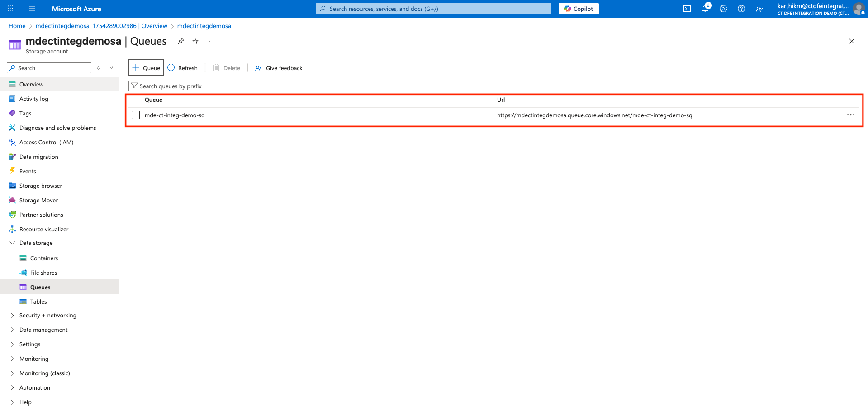Image resolution: width=868 pixels, height=416 pixels.
Task: Click the add Queue button
Action: coord(146,68)
